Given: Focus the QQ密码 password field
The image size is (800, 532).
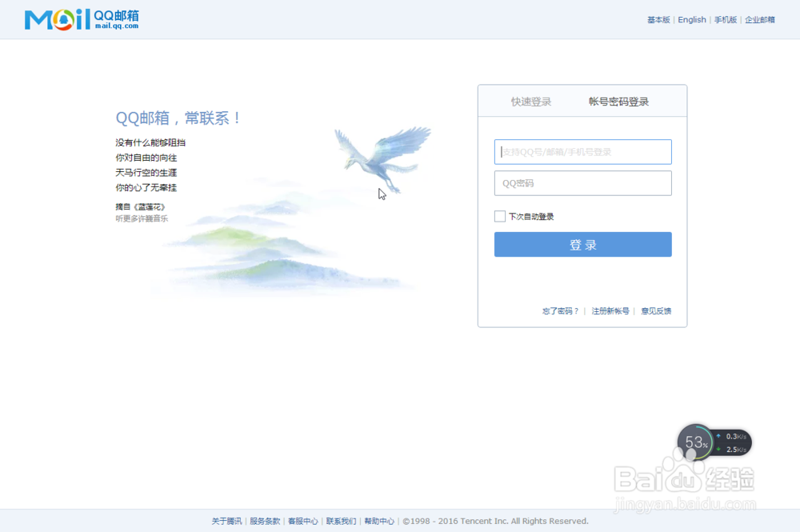Looking at the screenshot, I should pos(582,183).
